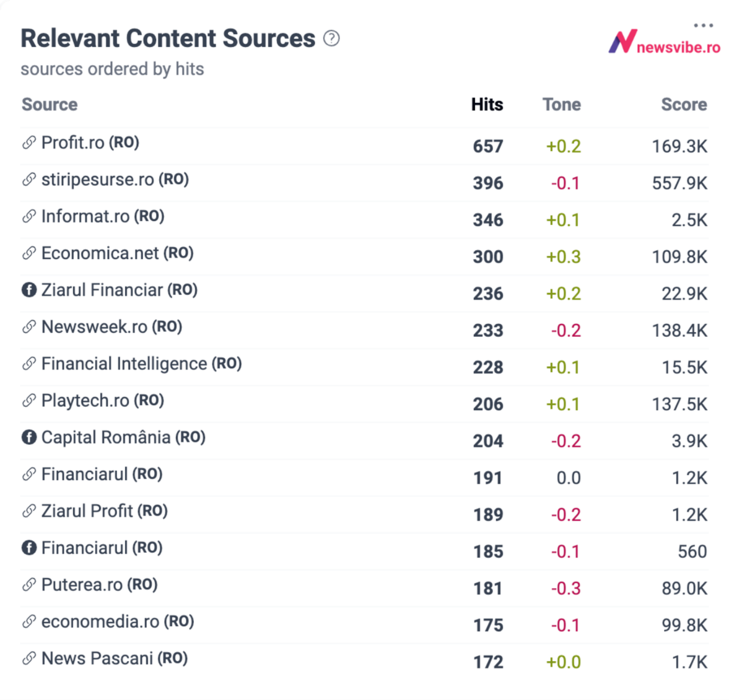
Task: Click the newsvibe.ro logo
Action: click(664, 43)
